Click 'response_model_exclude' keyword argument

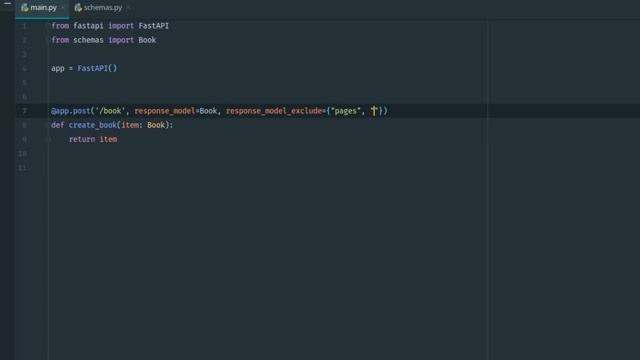point(274,111)
